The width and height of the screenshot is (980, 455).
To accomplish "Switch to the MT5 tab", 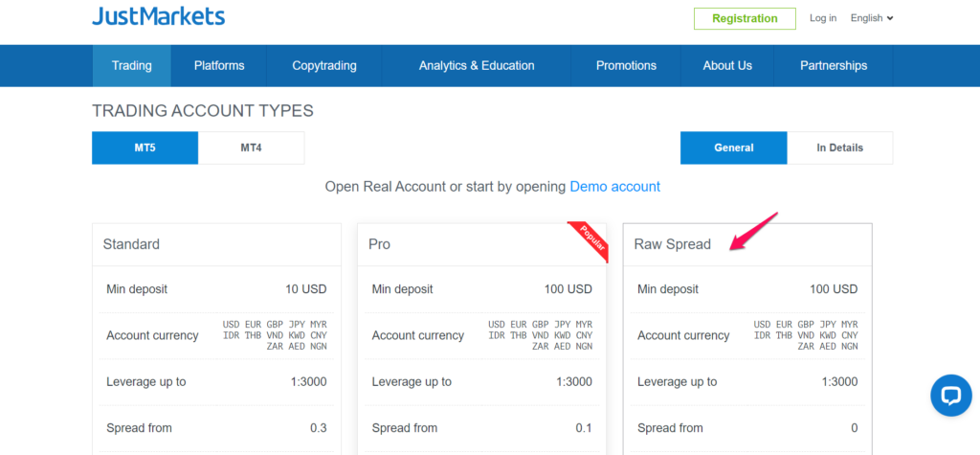I will click(145, 148).
